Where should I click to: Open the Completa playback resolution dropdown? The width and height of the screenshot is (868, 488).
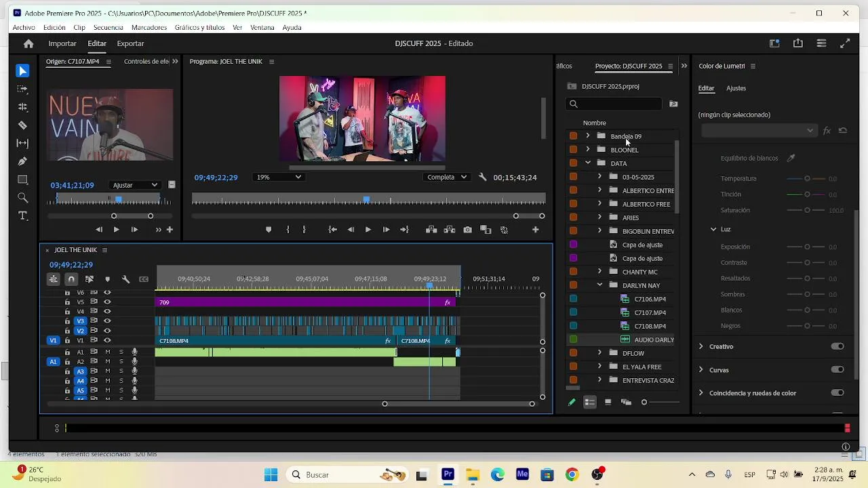[x=446, y=177]
